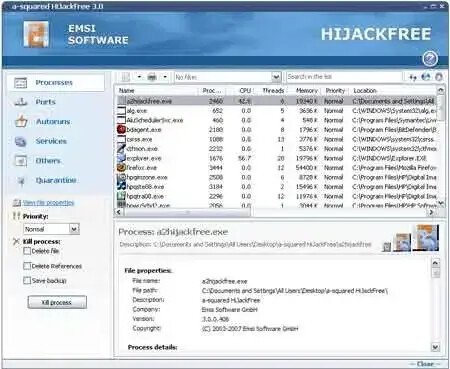The height and width of the screenshot is (369, 450).
Task: Click the small icon beside process thumbnails
Action: 387,247
